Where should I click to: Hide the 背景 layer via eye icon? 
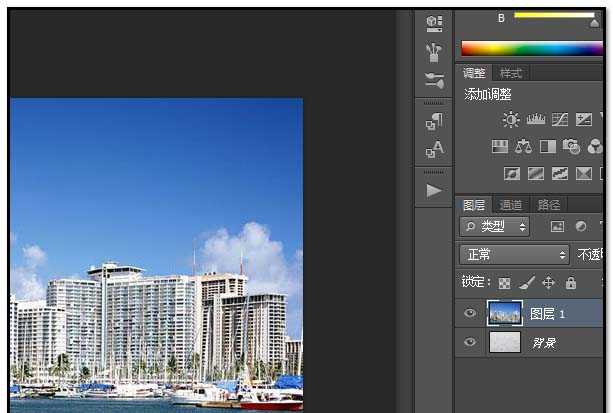point(470,343)
